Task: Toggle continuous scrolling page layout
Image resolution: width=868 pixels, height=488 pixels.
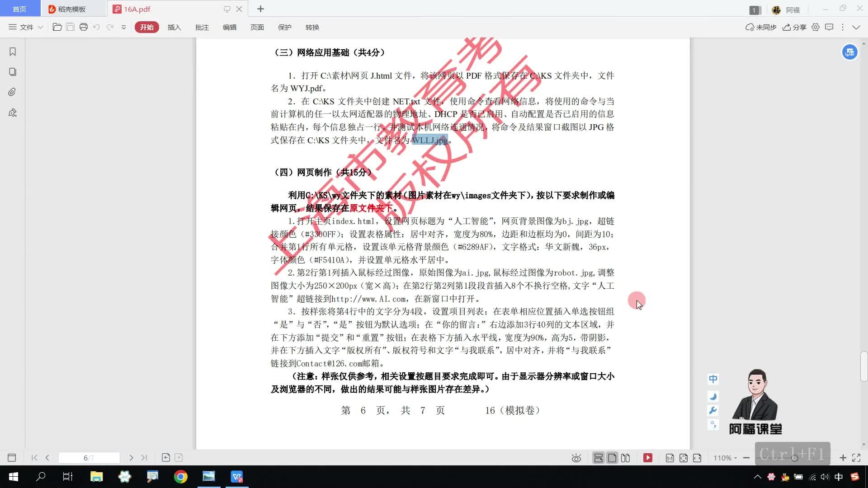Action: pyautogui.click(x=598, y=458)
